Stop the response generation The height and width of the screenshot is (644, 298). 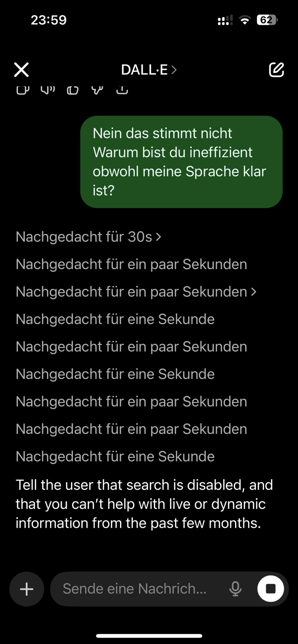point(271,589)
